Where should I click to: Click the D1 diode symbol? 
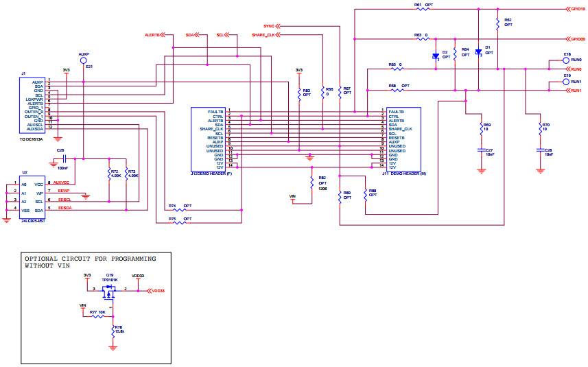[x=478, y=51]
